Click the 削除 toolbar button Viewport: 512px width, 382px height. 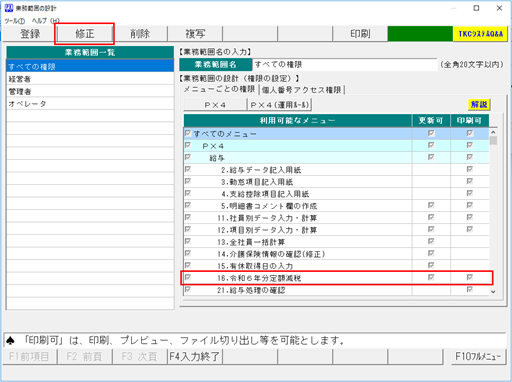[x=140, y=34]
